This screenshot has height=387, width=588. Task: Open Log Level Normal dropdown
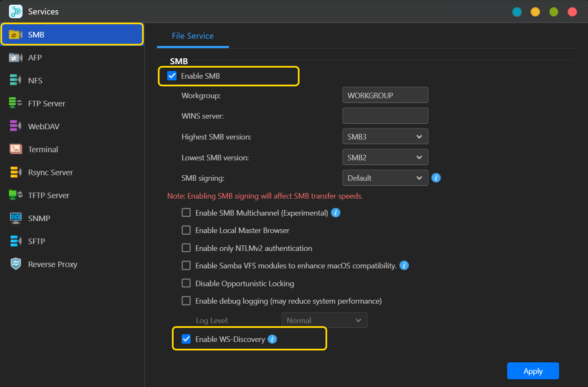324,320
